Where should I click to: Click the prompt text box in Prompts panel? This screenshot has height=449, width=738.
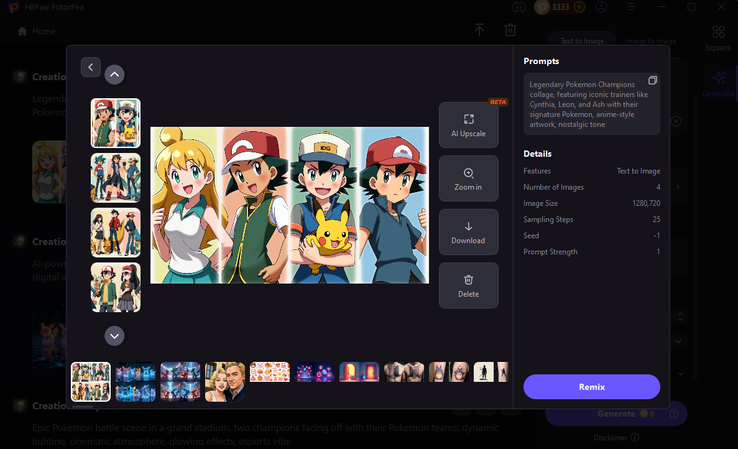(x=592, y=104)
